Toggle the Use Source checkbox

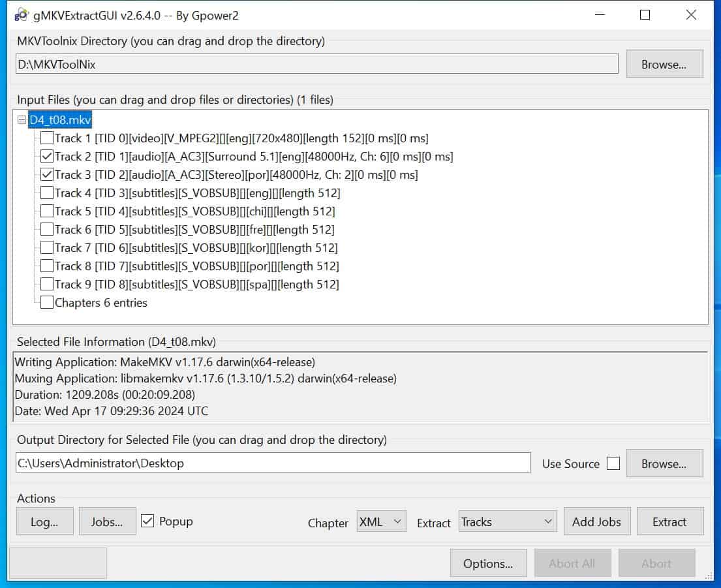[x=613, y=463]
